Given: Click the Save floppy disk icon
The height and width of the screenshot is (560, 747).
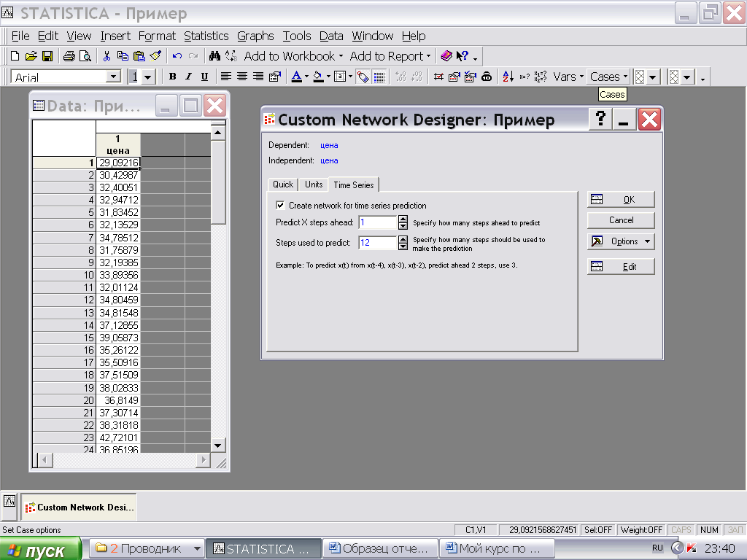Looking at the screenshot, I should [47, 56].
